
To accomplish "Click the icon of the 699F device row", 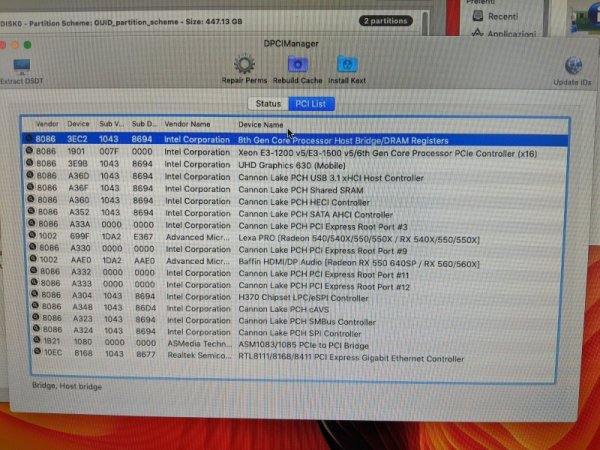I will tap(33, 235).
